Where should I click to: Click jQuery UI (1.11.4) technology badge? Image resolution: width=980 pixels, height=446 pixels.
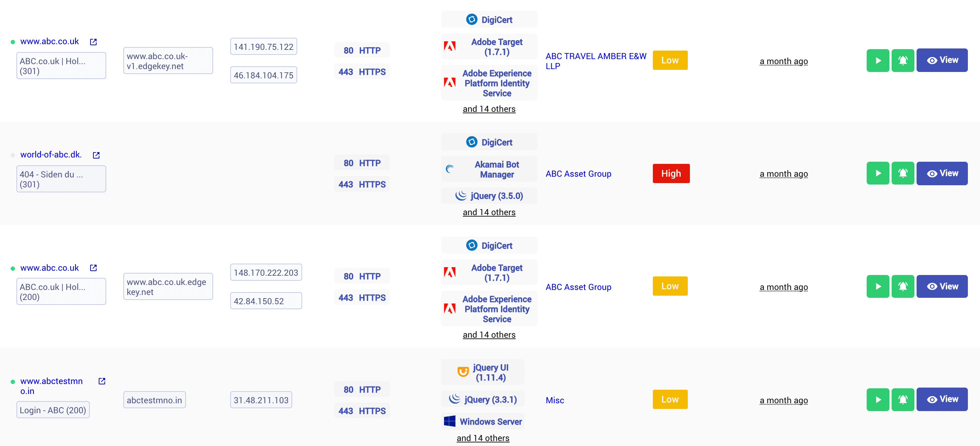[x=483, y=372]
